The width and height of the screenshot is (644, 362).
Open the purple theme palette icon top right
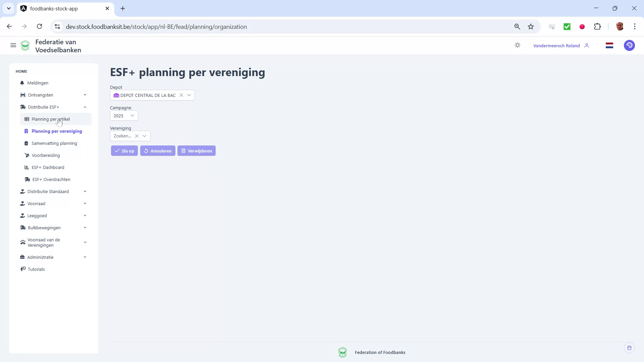[629, 45]
